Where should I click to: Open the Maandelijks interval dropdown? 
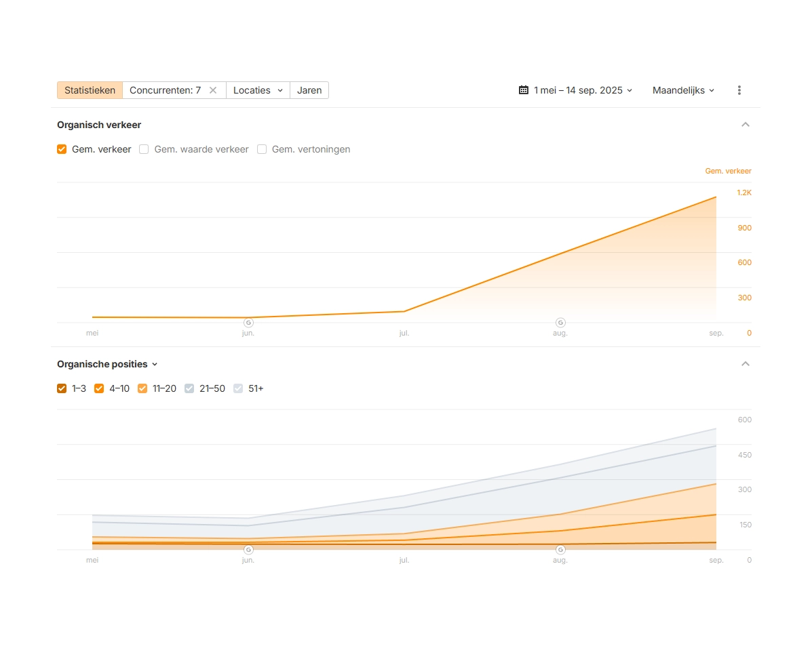(x=683, y=90)
